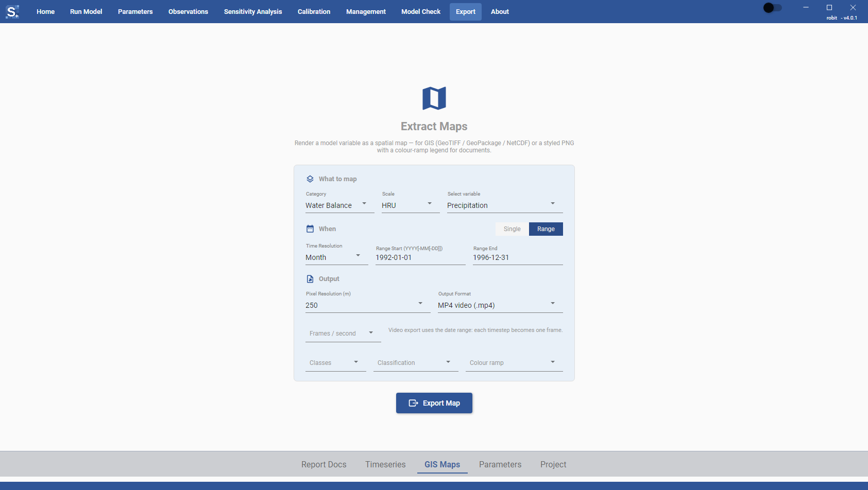The height and width of the screenshot is (490, 868).
Task: Open the Scale dropdown showing HRU
Action: (x=411, y=205)
